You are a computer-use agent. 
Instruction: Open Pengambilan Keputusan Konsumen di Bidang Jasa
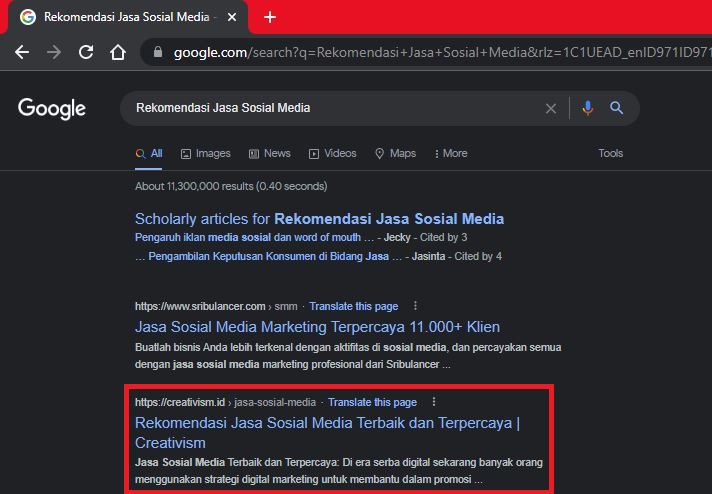click(x=268, y=257)
